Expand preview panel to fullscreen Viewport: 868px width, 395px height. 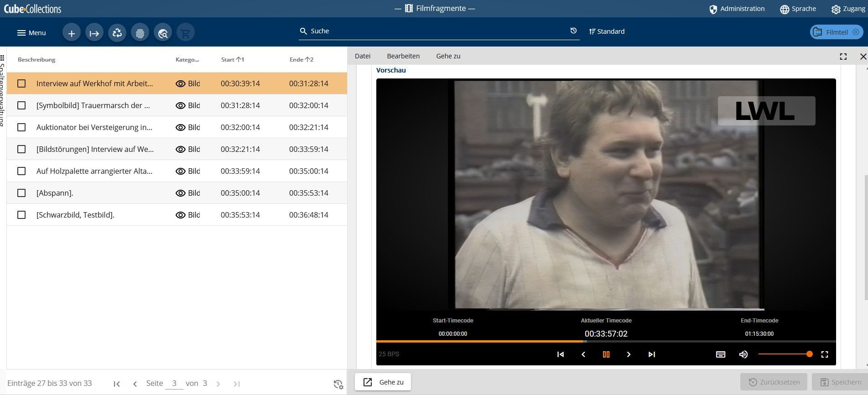pos(843,57)
